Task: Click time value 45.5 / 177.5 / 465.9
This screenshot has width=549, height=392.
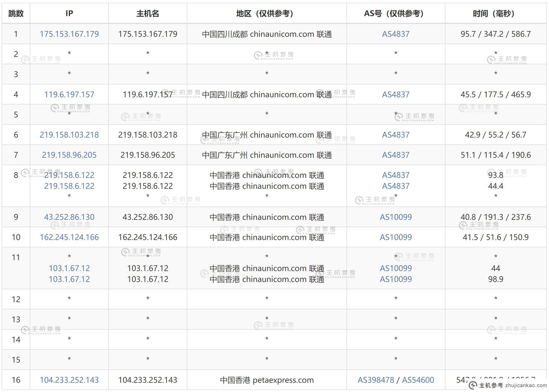Action: tap(496, 95)
